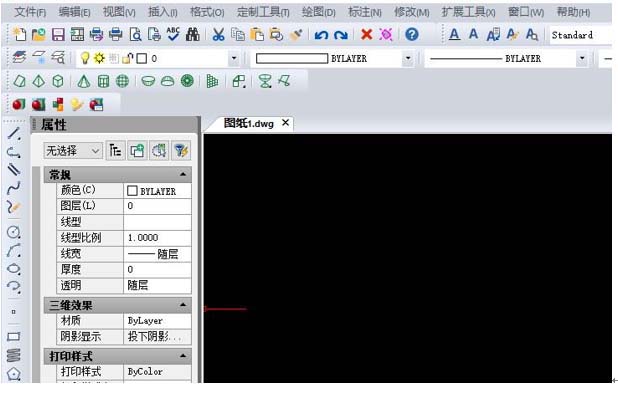Click the 厚度 value field

click(158, 269)
